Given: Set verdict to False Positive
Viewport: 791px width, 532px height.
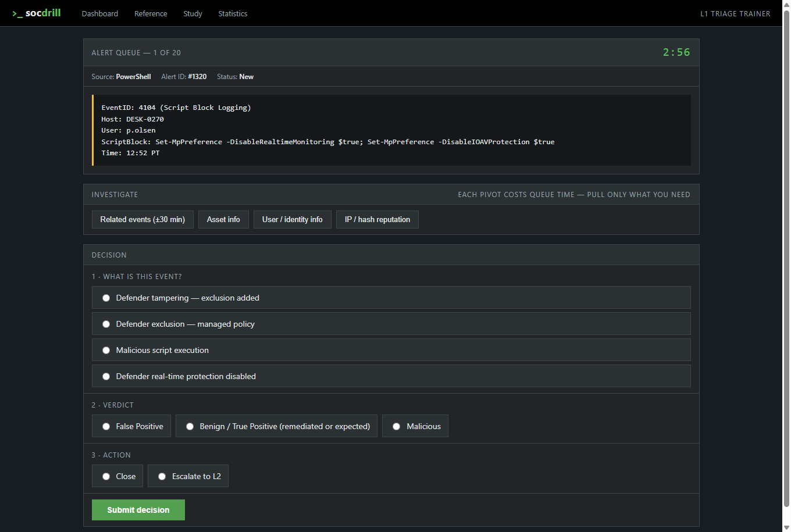Looking at the screenshot, I should (x=131, y=426).
